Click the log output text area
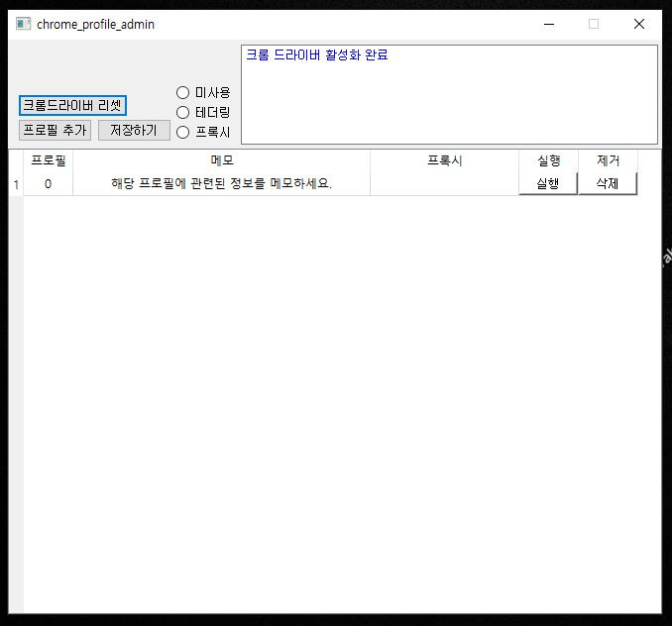This screenshot has height=626, width=672. (449, 95)
